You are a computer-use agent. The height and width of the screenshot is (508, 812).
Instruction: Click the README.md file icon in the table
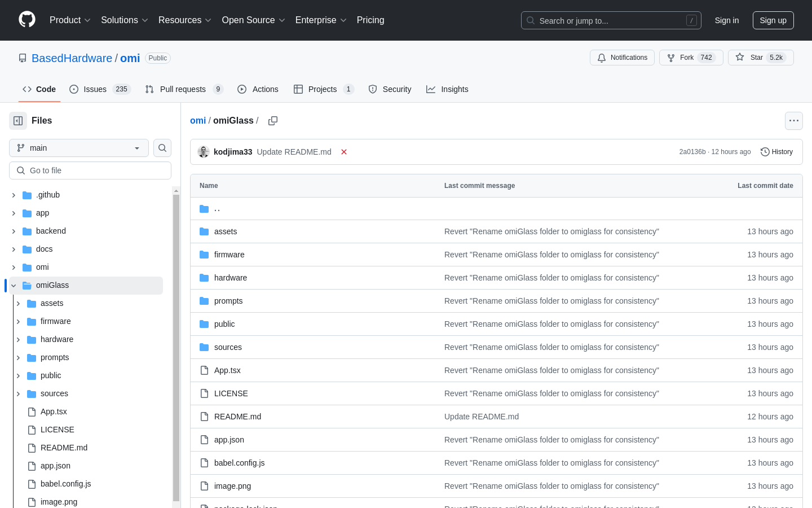coord(204,417)
